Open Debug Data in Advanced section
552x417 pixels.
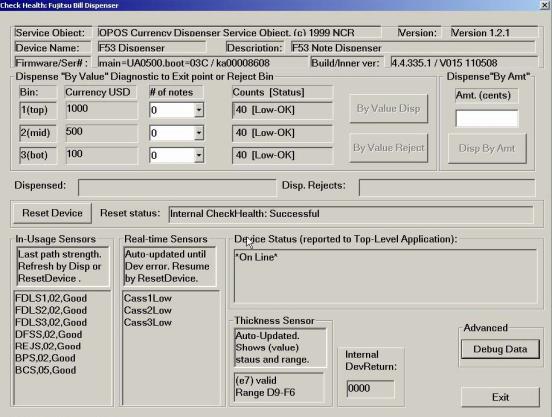500,349
